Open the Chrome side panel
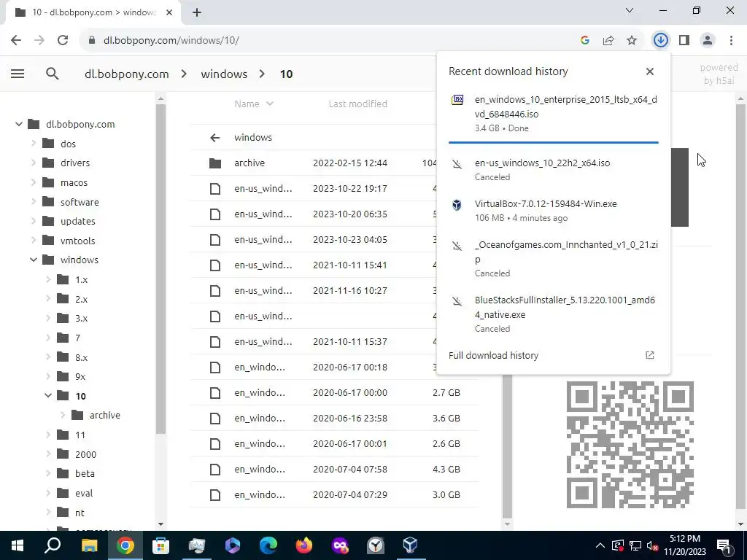The width and height of the screenshot is (747, 560). (x=684, y=41)
